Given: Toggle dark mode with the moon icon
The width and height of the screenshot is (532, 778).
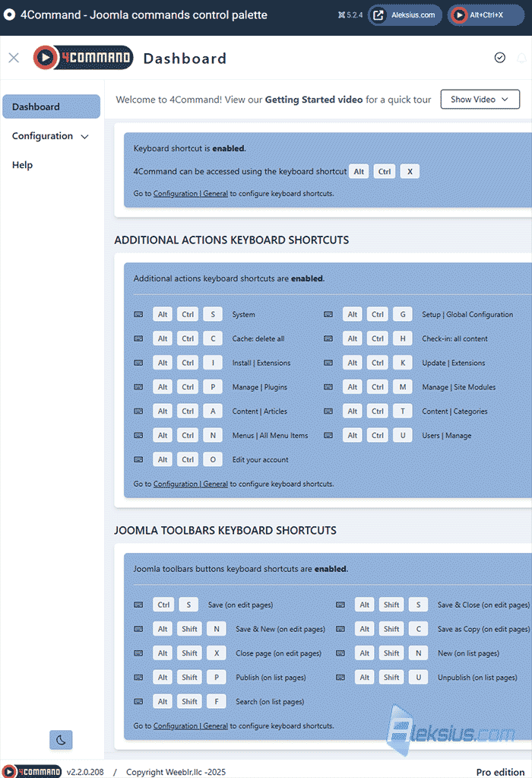Looking at the screenshot, I should pyautogui.click(x=61, y=740).
